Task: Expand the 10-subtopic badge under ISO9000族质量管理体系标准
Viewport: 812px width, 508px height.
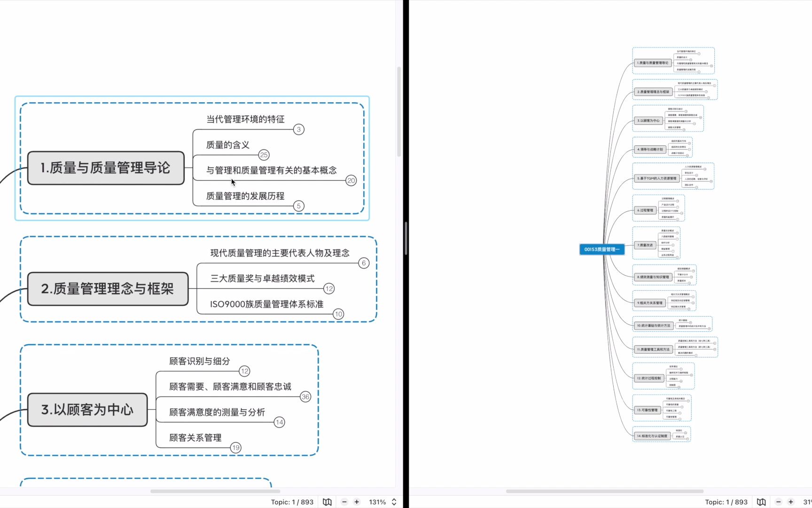Action: click(338, 314)
